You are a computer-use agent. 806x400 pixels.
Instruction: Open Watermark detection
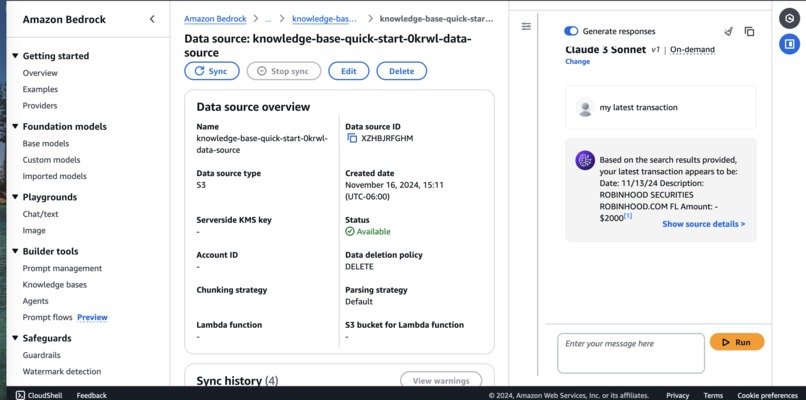point(62,371)
